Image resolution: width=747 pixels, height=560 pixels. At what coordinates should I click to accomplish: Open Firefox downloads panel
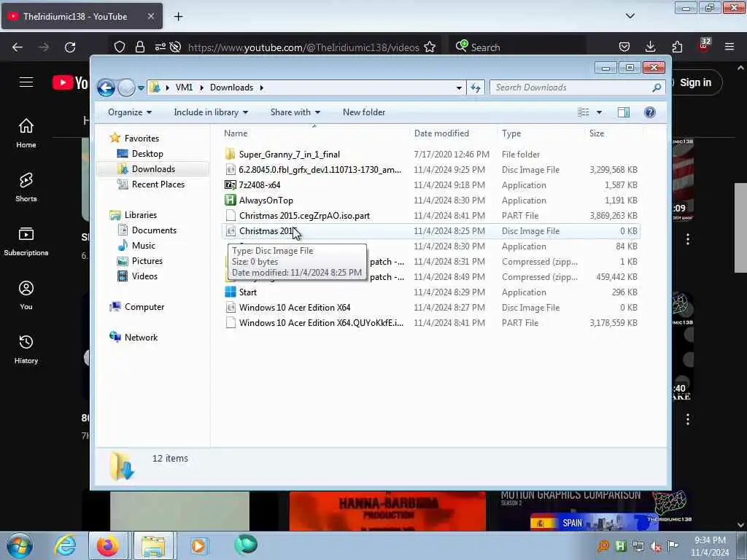[x=650, y=47]
